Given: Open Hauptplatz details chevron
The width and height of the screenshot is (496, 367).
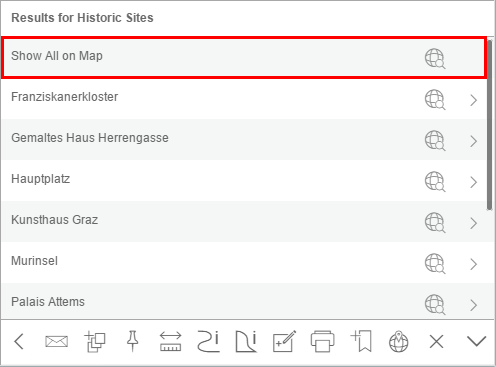Looking at the screenshot, I should [x=474, y=182].
